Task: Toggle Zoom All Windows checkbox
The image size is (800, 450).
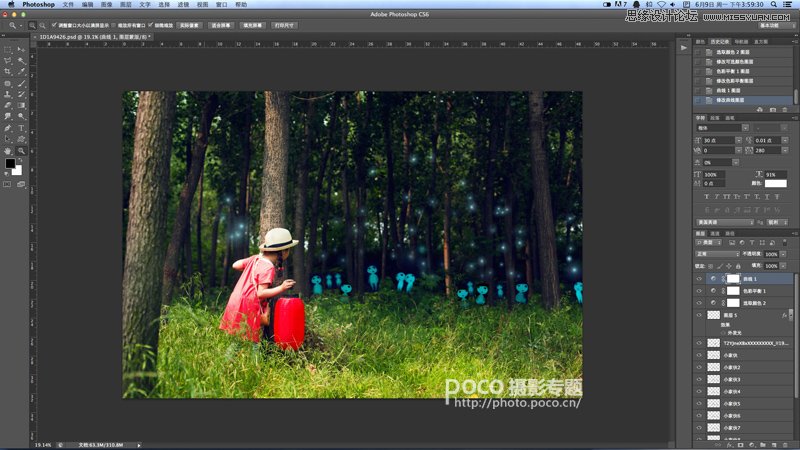Action: click(114, 25)
